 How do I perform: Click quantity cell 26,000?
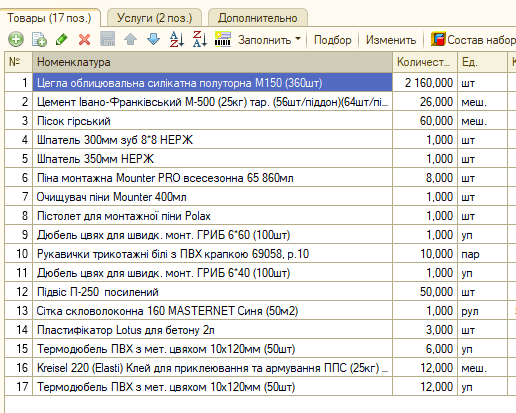click(425, 102)
